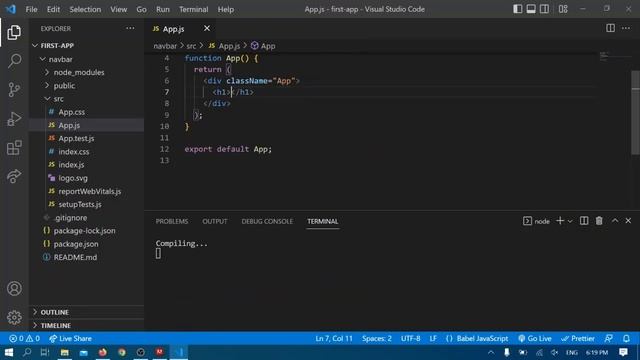The height and width of the screenshot is (360, 640).
Task: Open the Explorer view in activity bar
Action: [x=14, y=33]
